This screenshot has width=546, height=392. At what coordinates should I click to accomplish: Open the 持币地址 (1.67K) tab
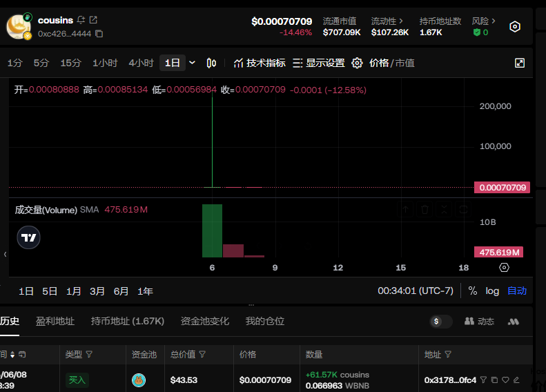pos(128,321)
